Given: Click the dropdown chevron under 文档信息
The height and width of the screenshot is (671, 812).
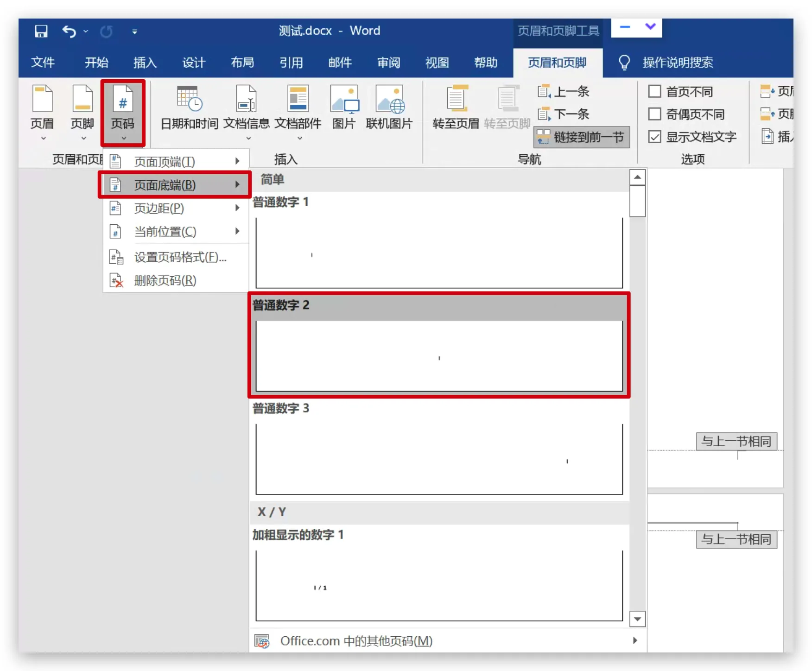Looking at the screenshot, I should (x=248, y=139).
